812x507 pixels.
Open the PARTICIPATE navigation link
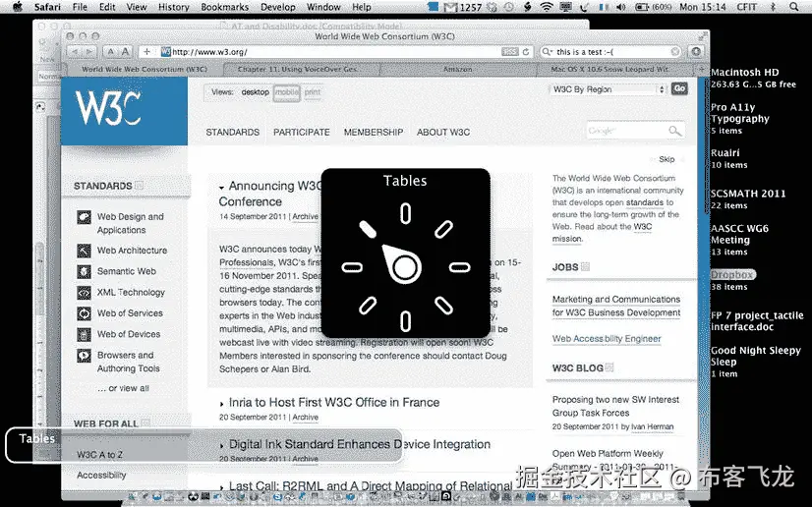click(302, 133)
